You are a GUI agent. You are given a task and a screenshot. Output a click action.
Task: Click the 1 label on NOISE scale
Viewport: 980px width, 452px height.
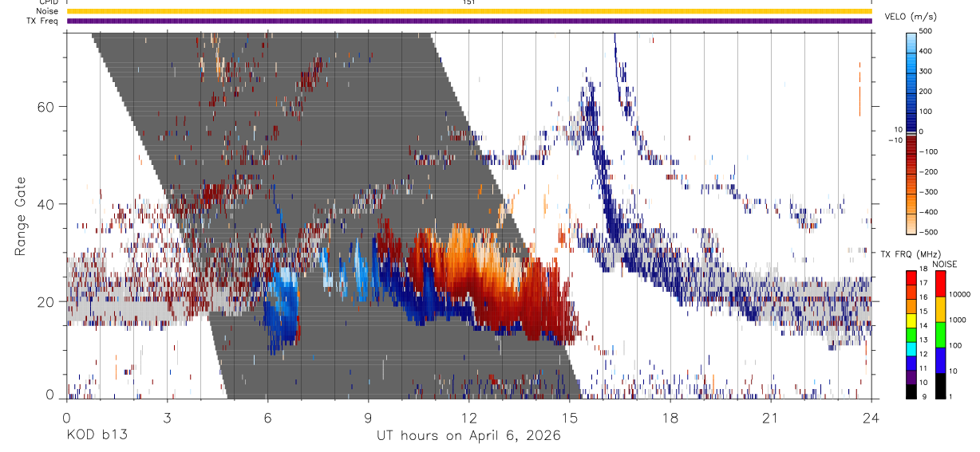(x=952, y=396)
